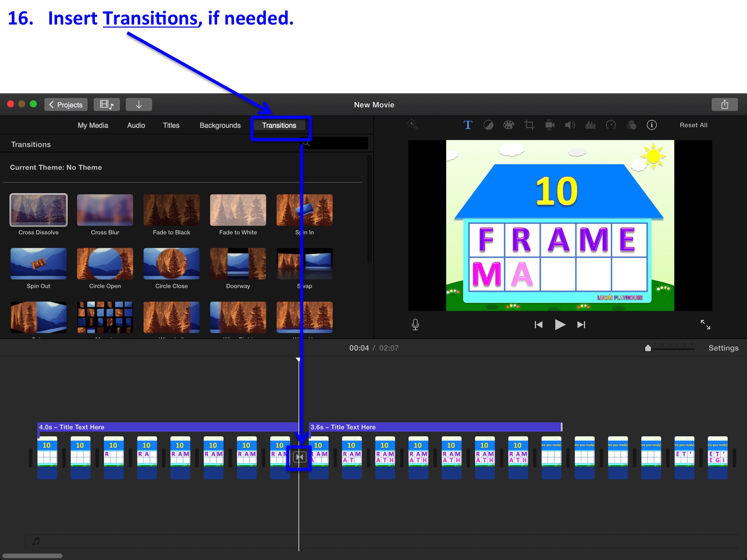Select the transition icon between clips
747x560 pixels.
299,457
